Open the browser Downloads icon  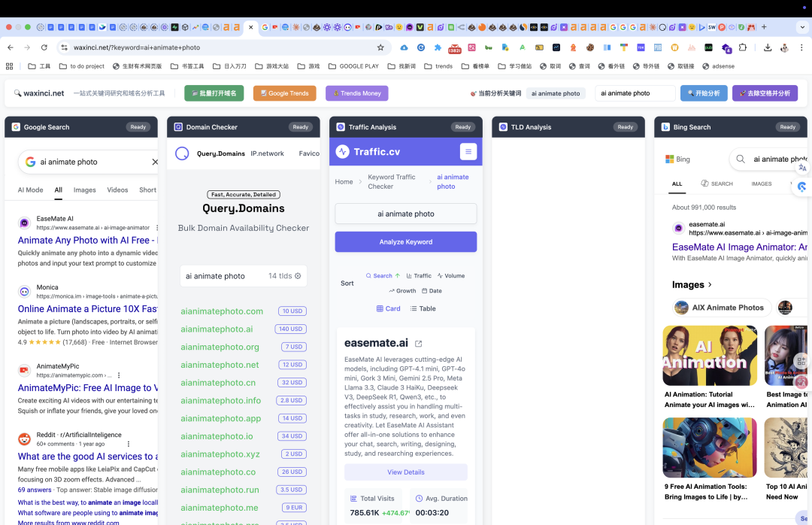point(768,47)
